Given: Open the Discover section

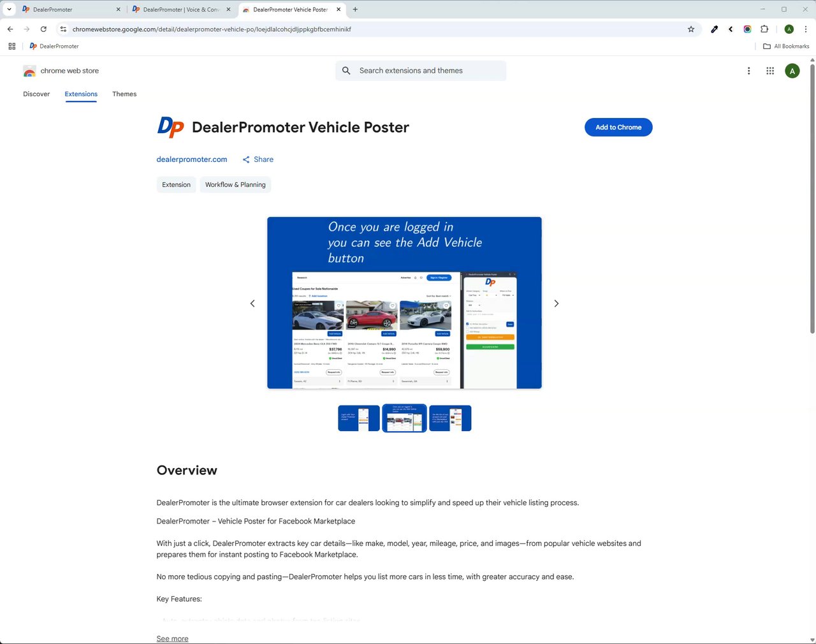Looking at the screenshot, I should click(x=36, y=94).
